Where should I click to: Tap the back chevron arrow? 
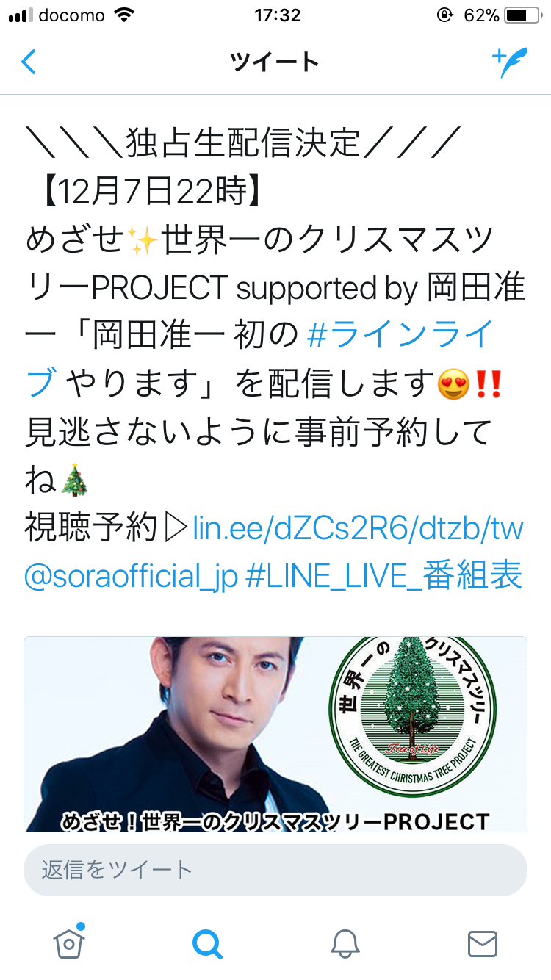coord(28,62)
